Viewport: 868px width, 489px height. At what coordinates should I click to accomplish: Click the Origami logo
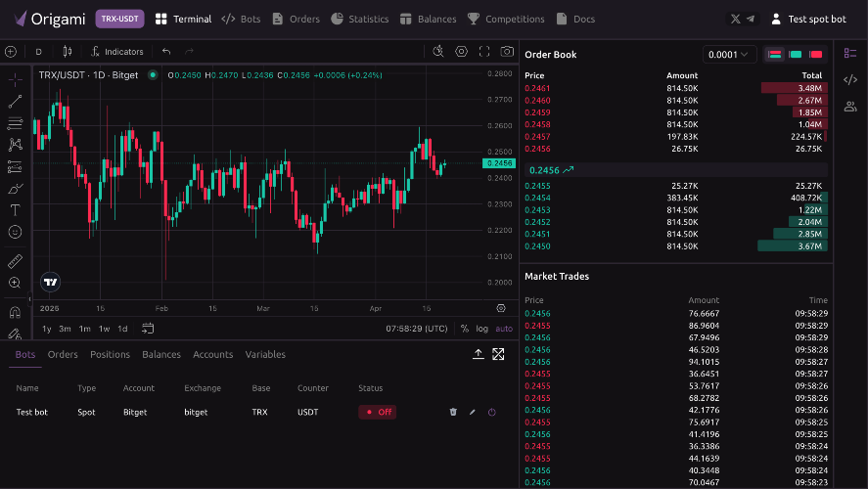click(x=50, y=19)
